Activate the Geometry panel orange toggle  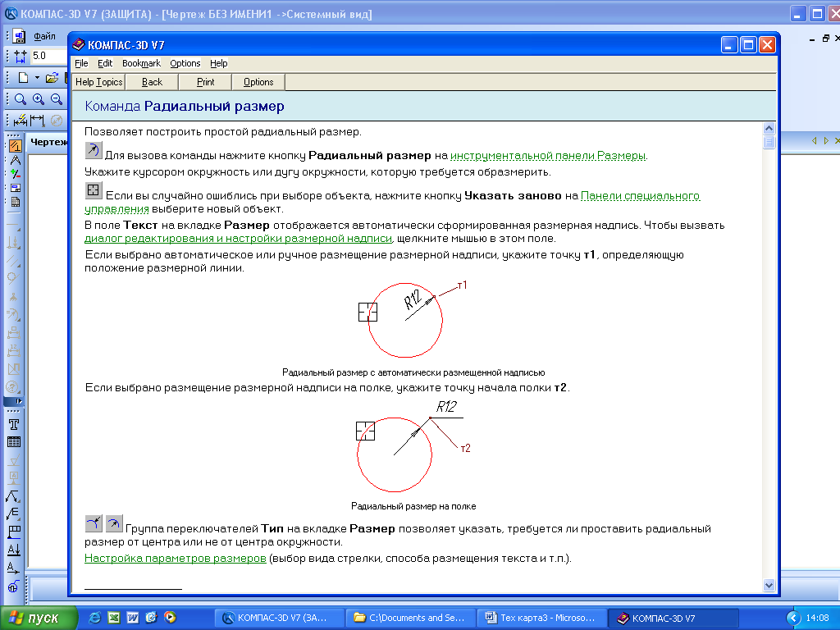pos(15,146)
